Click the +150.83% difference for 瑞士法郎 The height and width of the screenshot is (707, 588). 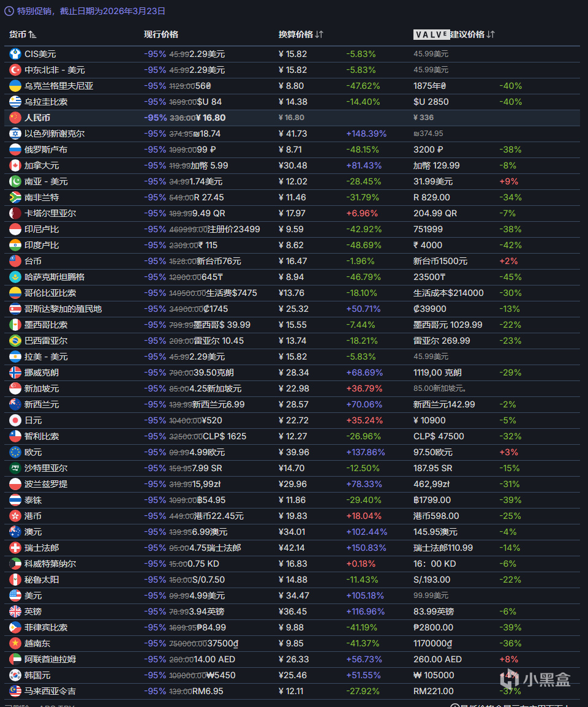point(366,548)
